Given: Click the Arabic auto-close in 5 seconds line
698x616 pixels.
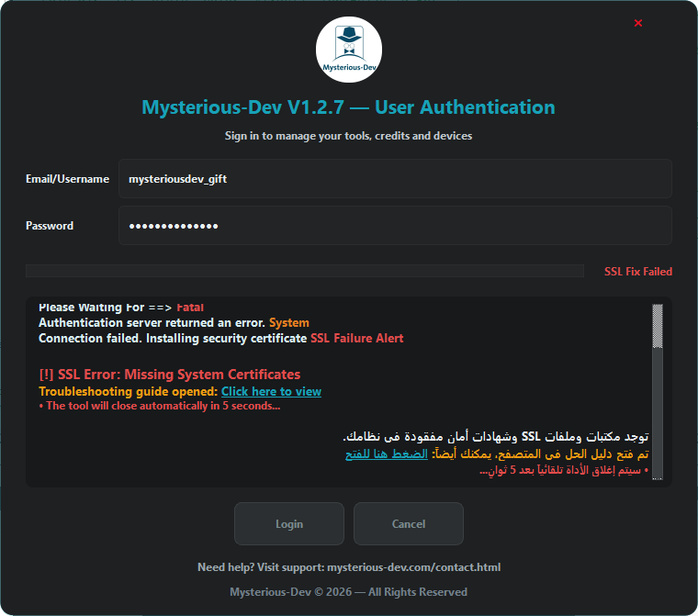Looking at the screenshot, I should [564, 470].
